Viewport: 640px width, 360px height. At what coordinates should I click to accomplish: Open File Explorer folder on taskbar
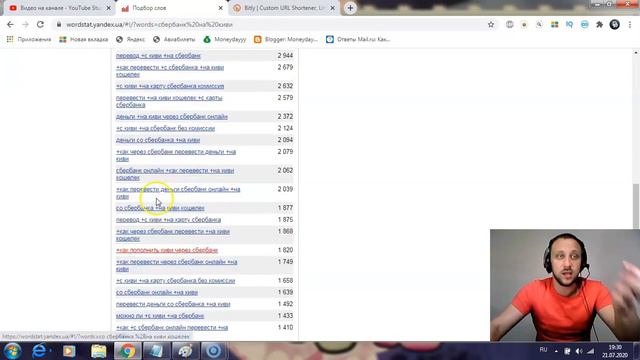98,351
